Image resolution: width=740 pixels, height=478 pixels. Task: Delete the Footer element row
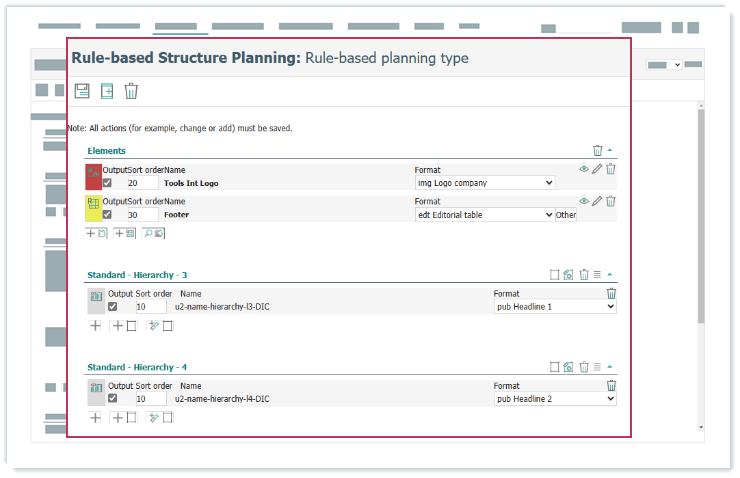click(x=611, y=200)
